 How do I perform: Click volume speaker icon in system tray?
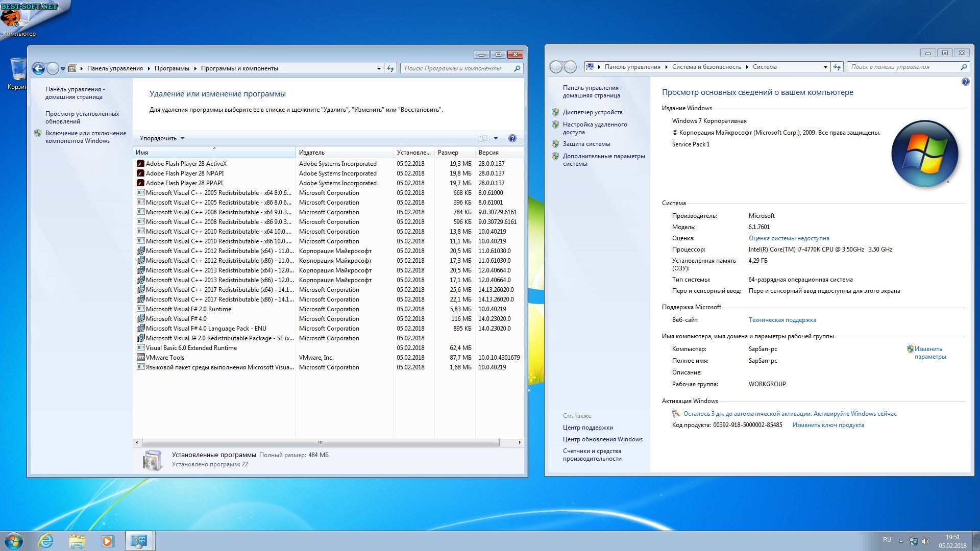point(926,541)
